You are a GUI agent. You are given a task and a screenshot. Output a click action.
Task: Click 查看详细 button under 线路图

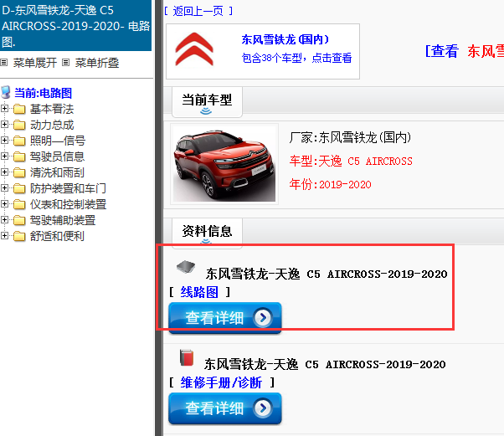(225, 318)
